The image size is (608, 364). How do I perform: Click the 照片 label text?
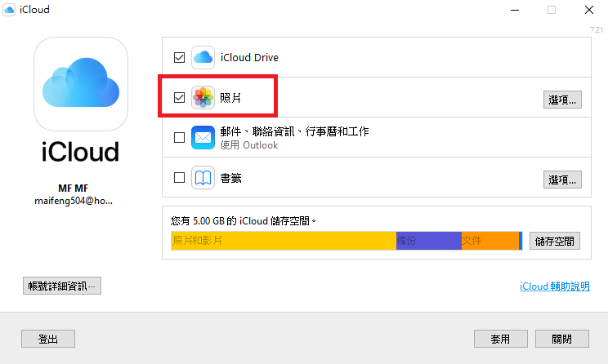click(230, 98)
